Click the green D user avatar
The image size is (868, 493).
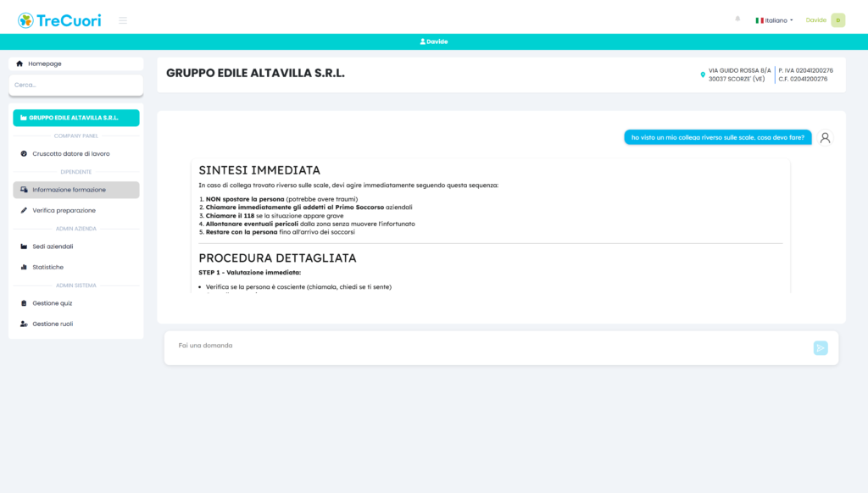(838, 20)
